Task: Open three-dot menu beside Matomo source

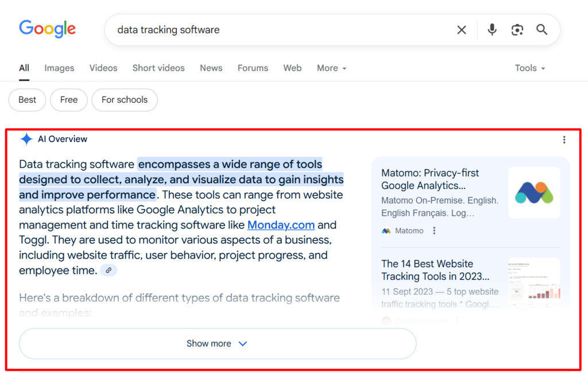Action: [434, 230]
